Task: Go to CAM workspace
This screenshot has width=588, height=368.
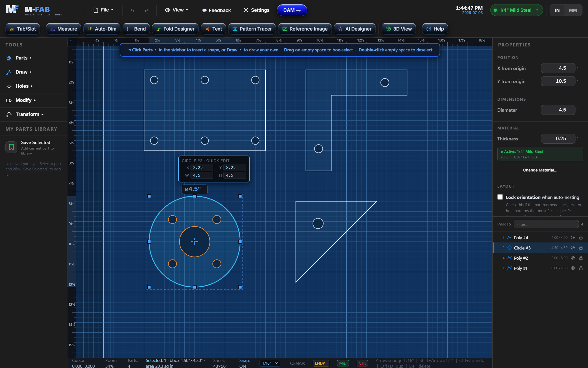Action: pyautogui.click(x=292, y=10)
